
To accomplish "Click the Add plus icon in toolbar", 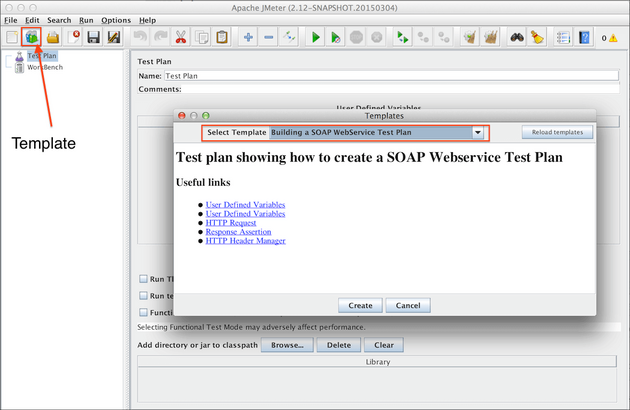I will tap(247, 38).
